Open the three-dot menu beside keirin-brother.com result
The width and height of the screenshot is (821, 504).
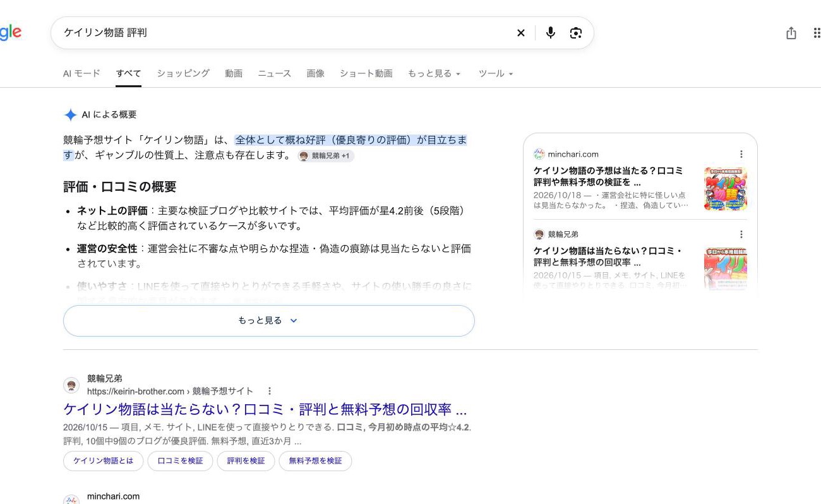click(270, 391)
